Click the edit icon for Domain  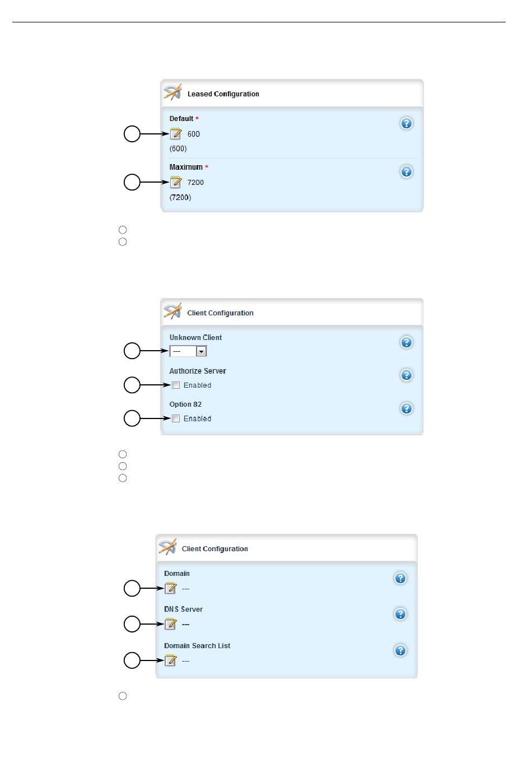pyautogui.click(x=170, y=588)
